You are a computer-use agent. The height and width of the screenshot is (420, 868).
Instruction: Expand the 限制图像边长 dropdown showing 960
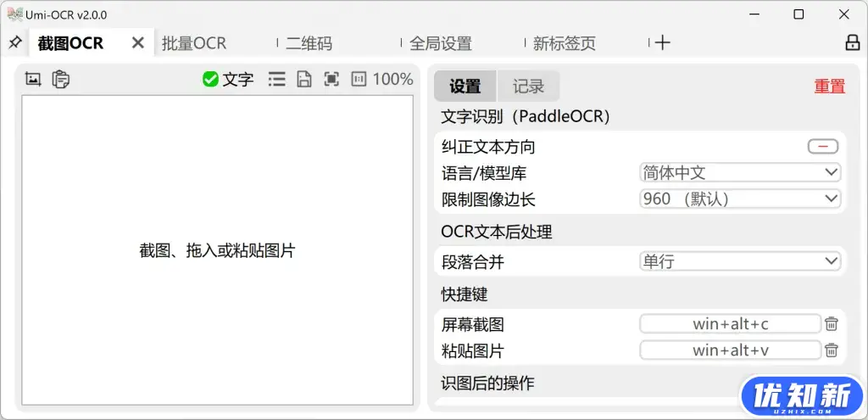point(740,199)
